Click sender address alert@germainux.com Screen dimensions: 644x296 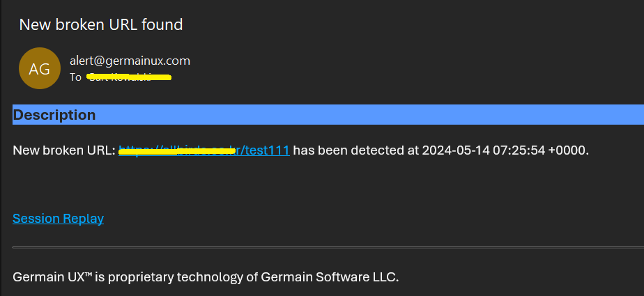pos(130,61)
